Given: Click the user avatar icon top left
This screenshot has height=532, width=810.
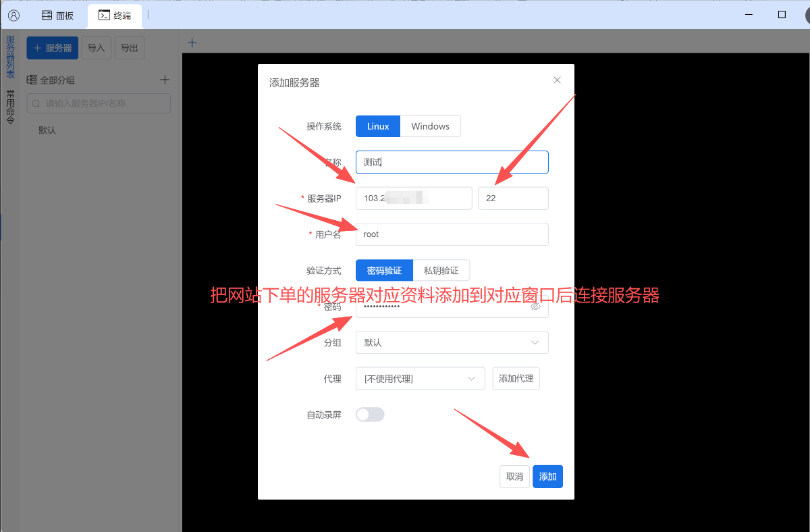Looking at the screenshot, I should [x=13, y=14].
